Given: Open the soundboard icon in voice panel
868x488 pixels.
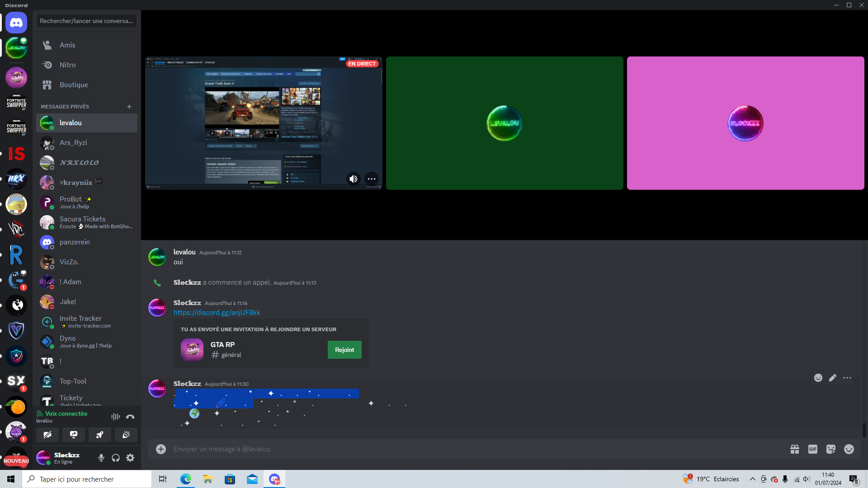Looking at the screenshot, I should tap(126, 435).
